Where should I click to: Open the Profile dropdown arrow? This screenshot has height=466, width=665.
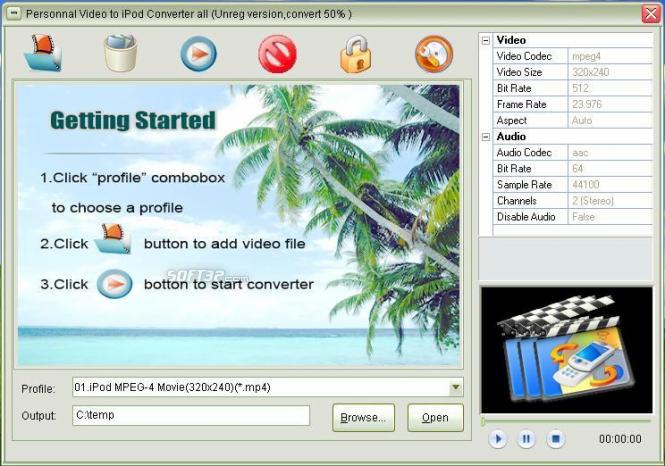point(455,387)
